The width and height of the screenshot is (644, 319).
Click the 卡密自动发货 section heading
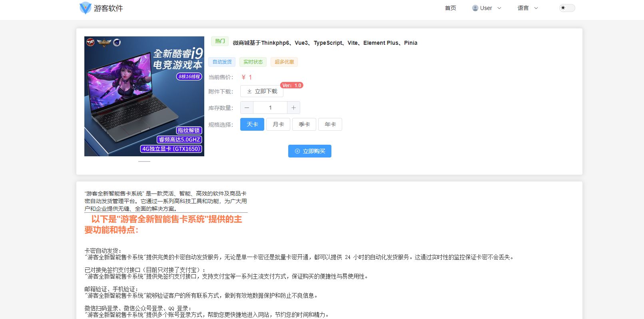(x=103, y=251)
